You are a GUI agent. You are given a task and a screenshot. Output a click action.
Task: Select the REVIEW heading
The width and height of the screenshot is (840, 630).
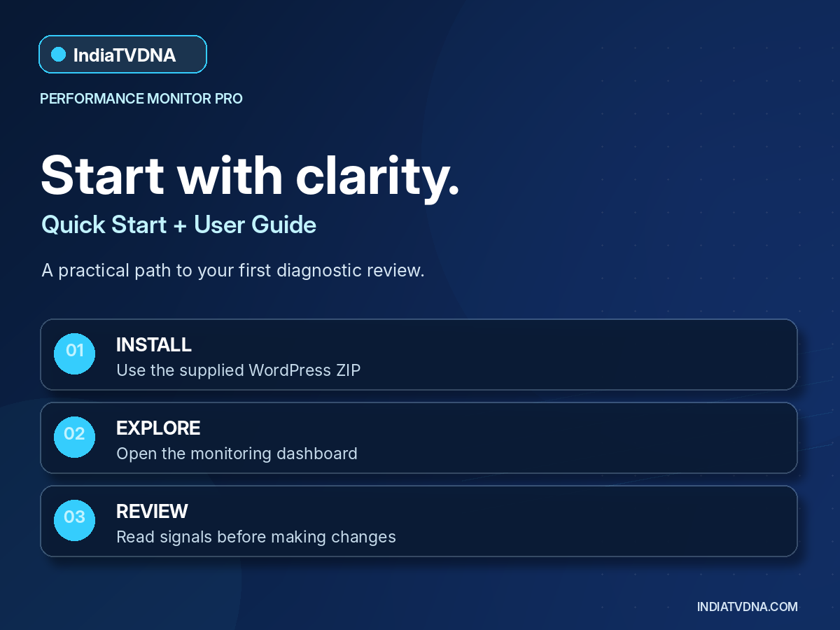152,512
